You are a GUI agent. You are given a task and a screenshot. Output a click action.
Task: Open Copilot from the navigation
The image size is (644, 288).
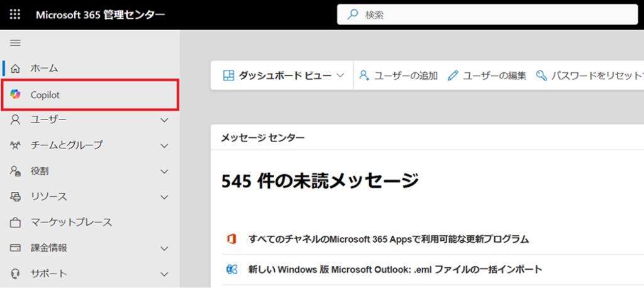pos(90,95)
